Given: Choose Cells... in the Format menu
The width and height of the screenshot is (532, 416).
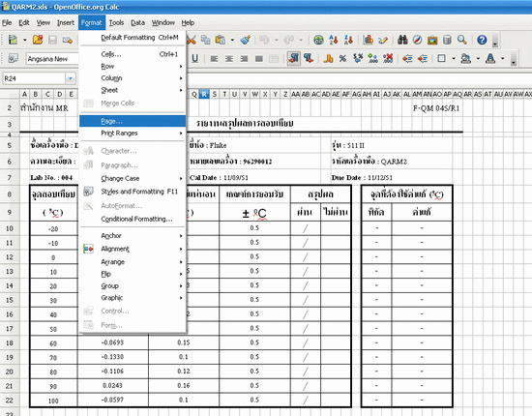Looking at the screenshot, I should (133, 54).
